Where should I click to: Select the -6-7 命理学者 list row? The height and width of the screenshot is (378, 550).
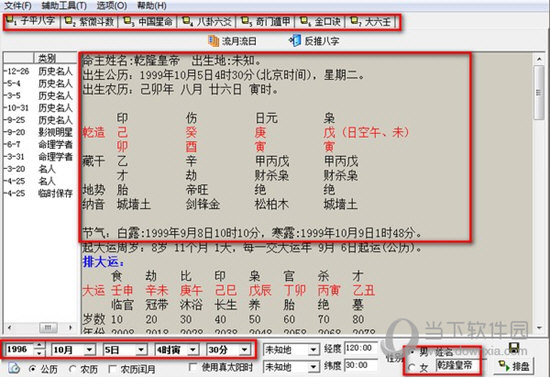pos(40,144)
